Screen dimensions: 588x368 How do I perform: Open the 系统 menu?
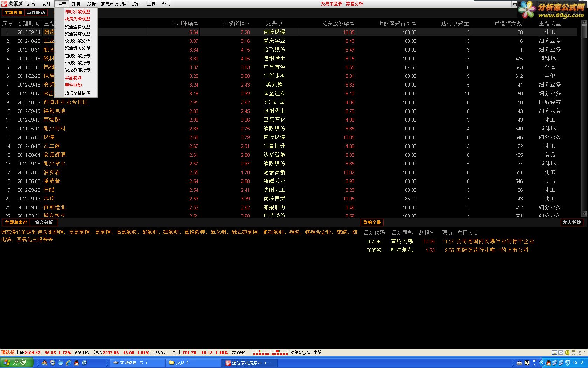(x=31, y=4)
